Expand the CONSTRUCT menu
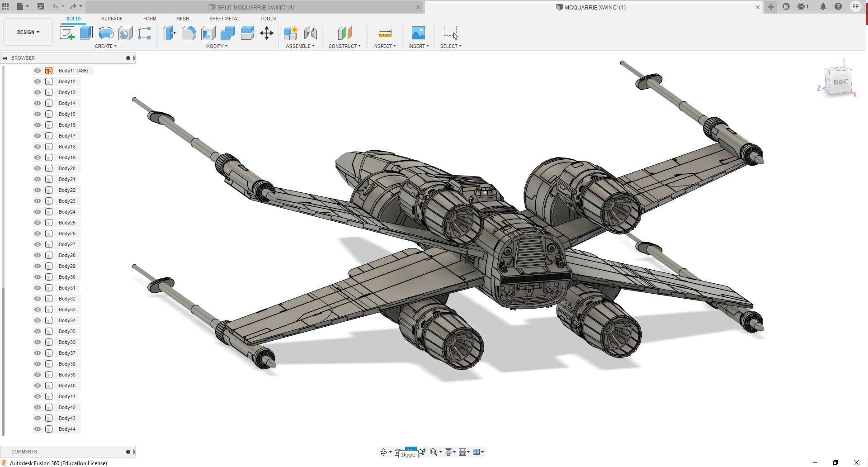868x467 pixels. [344, 46]
